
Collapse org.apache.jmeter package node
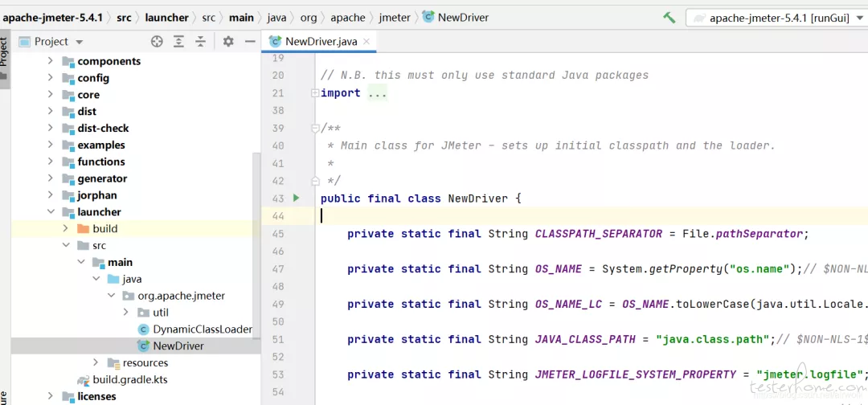(x=111, y=296)
